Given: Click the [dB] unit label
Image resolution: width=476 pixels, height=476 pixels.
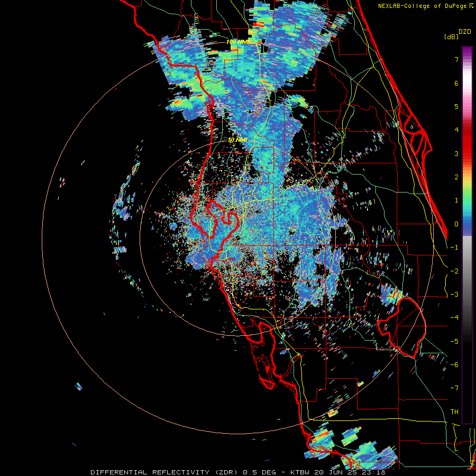Looking at the screenshot, I should coord(451,36).
